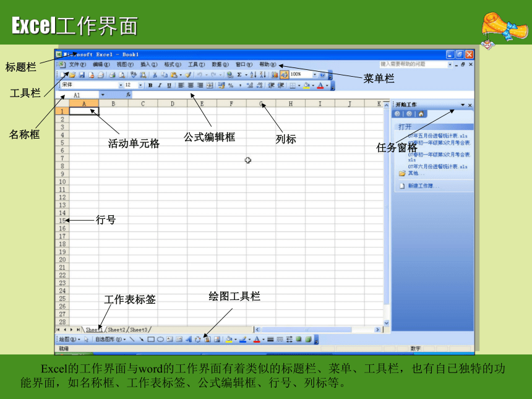Click the Sort Ascending A-Z icon

(253, 75)
